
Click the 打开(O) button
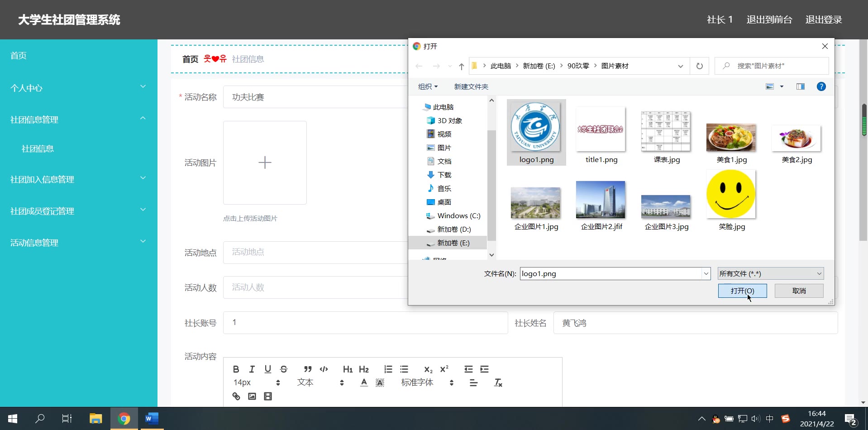[742, 291]
